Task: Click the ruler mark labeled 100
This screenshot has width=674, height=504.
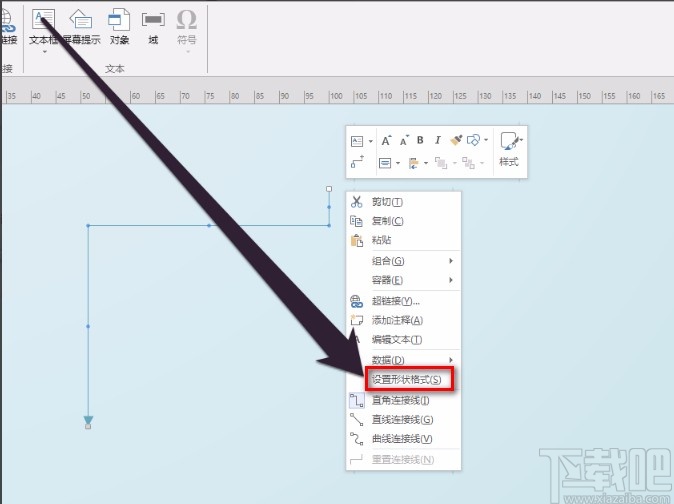Action: (x=336, y=96)
